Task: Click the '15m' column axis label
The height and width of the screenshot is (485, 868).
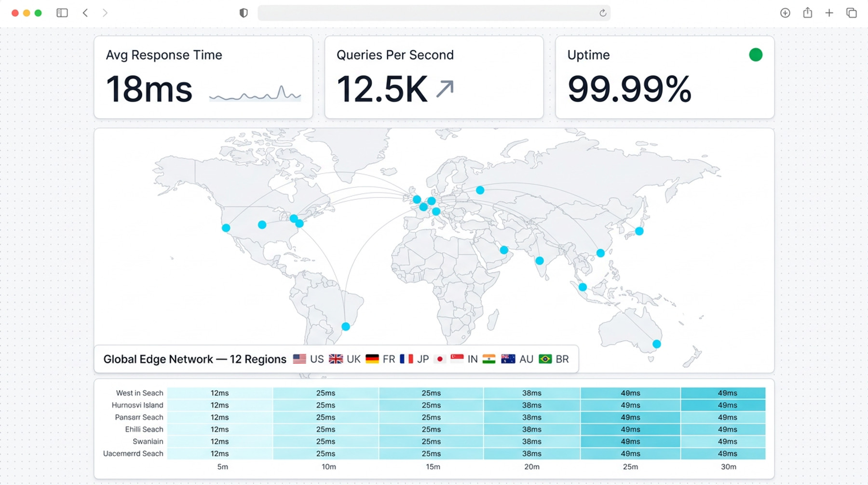Action: click(x=433, y=467)
